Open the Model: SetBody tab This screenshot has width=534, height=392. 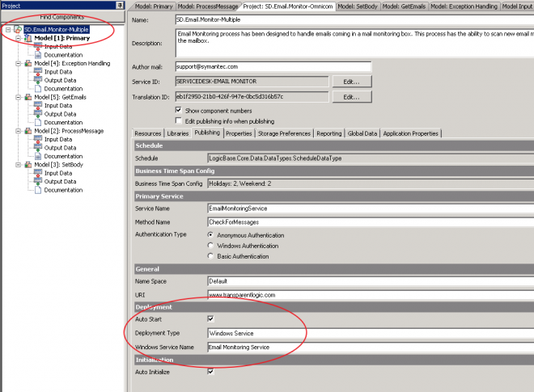(358, 6)
